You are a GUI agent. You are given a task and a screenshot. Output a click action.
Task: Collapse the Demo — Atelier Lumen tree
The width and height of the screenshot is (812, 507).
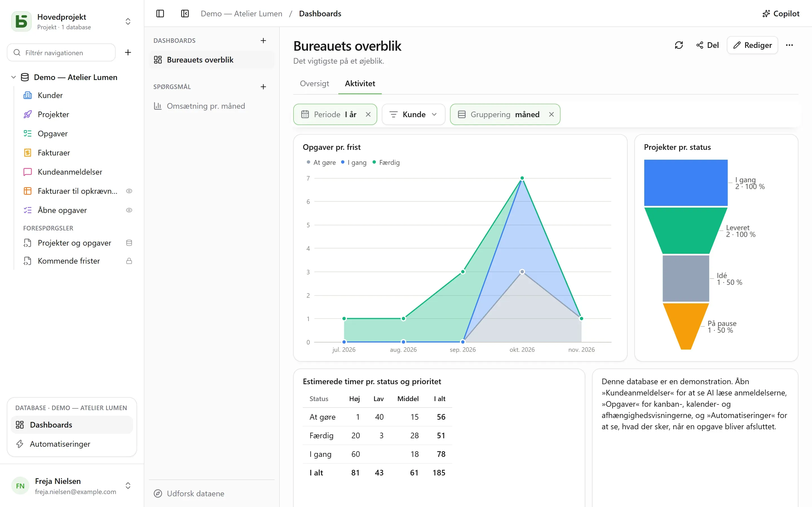tap(14, 77)
